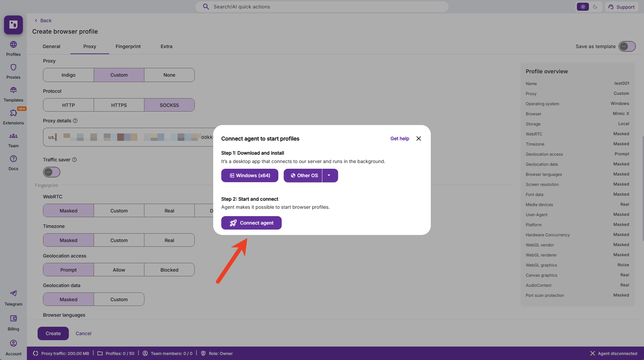
Task: Expand the Other OS dropdown arrow
Action: pyautogui.click(x=329, y=175)
